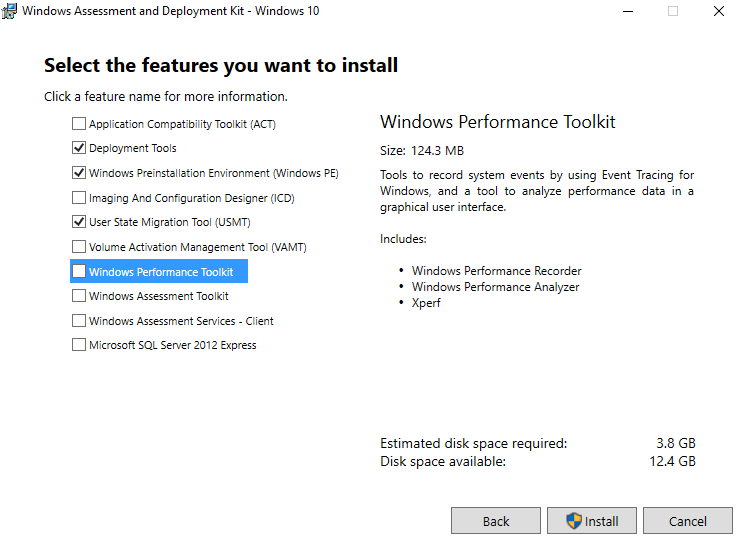Tick the Windows Performance Toolkit checkbox
738x543 pixels.
tap(79, 272)
